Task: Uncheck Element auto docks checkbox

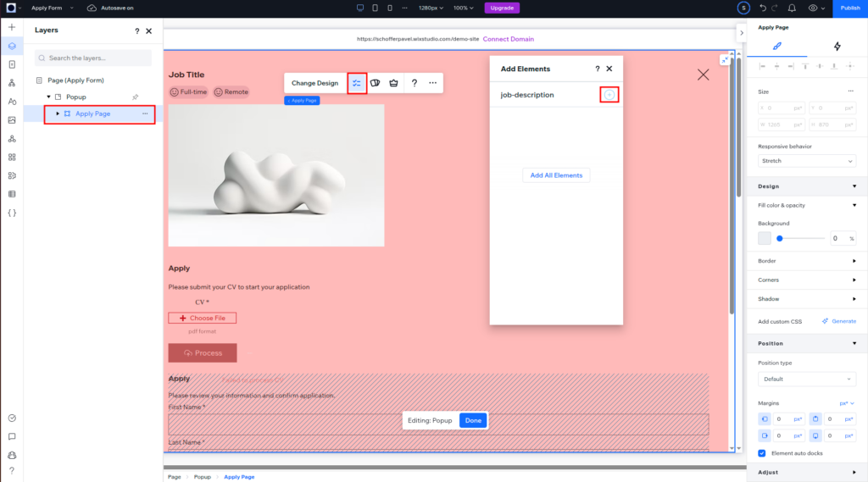Action: point(762,453)
